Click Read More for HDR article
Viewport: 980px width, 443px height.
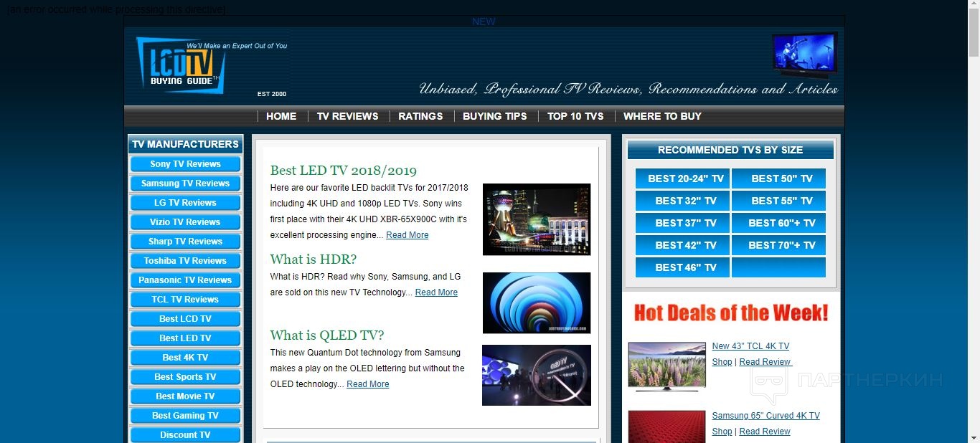(436, 292)
